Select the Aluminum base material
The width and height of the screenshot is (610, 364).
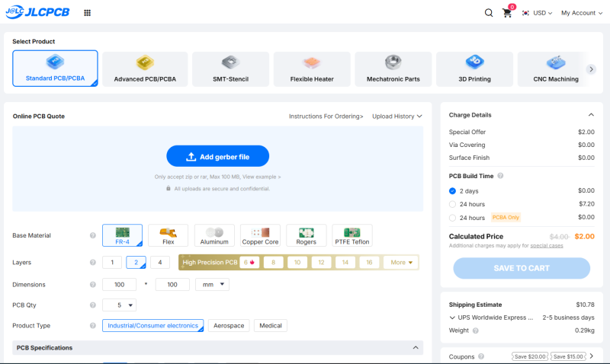click(x=214, y=235)
